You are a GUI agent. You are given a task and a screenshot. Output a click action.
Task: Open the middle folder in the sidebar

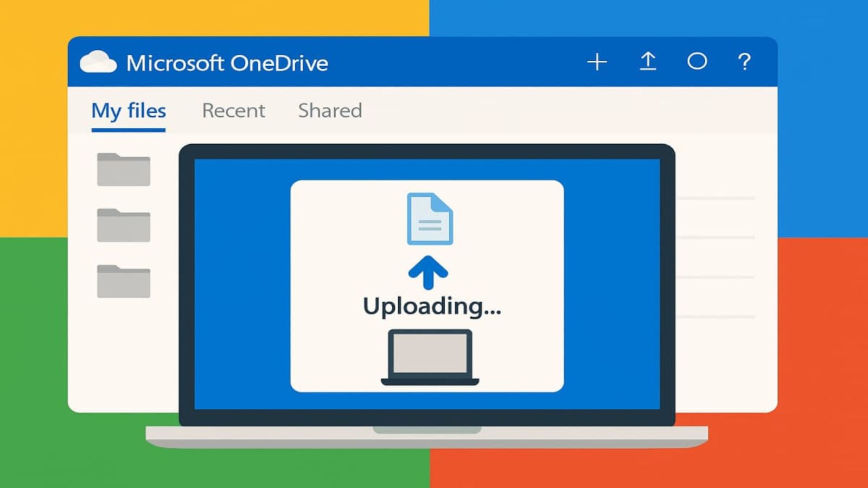pyautogui.click(x=124, y=225)
